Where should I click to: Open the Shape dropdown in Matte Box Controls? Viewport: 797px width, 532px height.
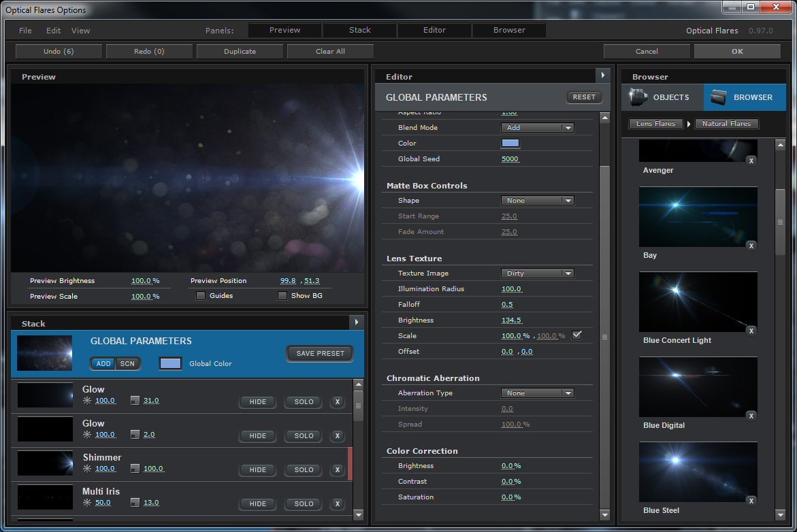(x=537, y=200)
